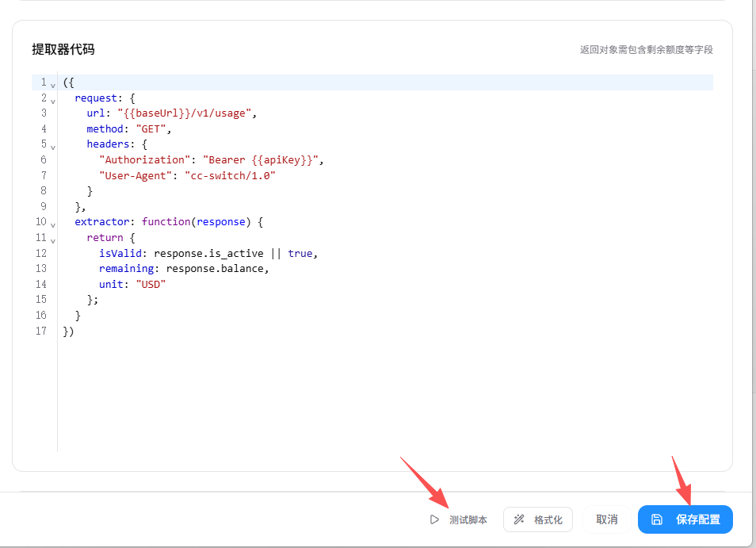Screen dimensions: 756x548
Task: Click the remaining: response.balance line
Action: pyautogui.click(x=184, y=269)
